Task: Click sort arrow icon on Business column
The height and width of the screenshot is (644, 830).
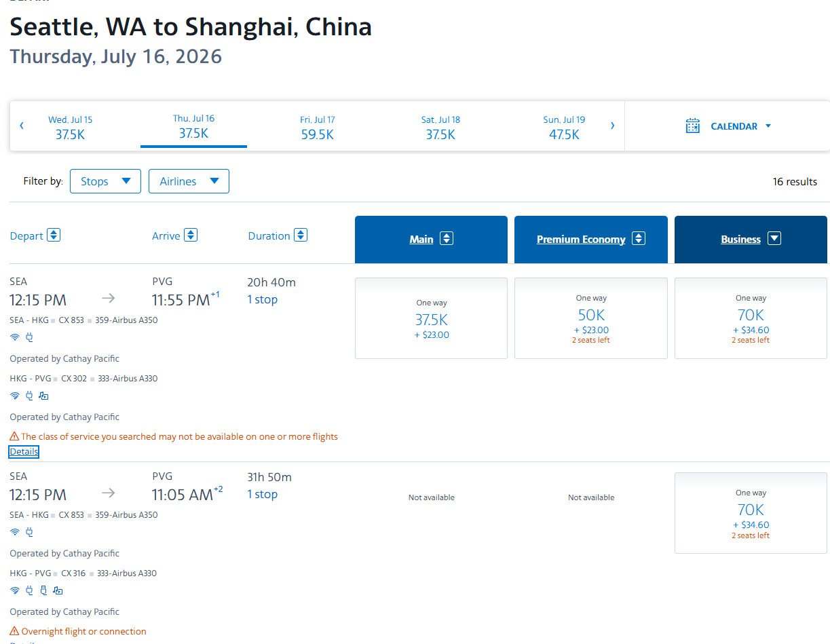Action: click(x=774, y=238)
